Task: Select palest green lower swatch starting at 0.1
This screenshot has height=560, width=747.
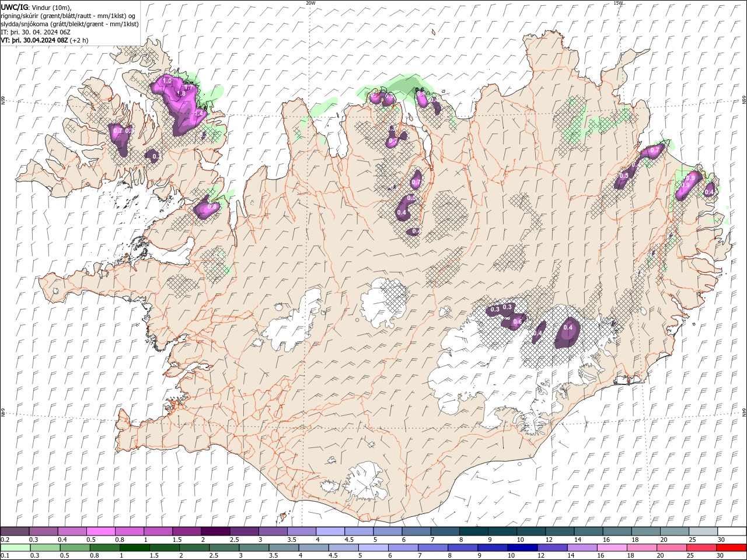Action: tap(16, 548)
